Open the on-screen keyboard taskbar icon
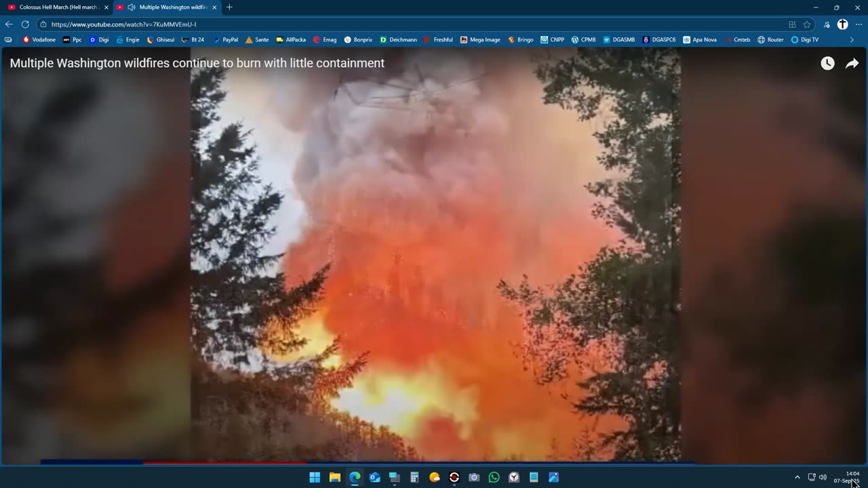The height and width of the screenshot is (488, 868). tap(395, 477)
